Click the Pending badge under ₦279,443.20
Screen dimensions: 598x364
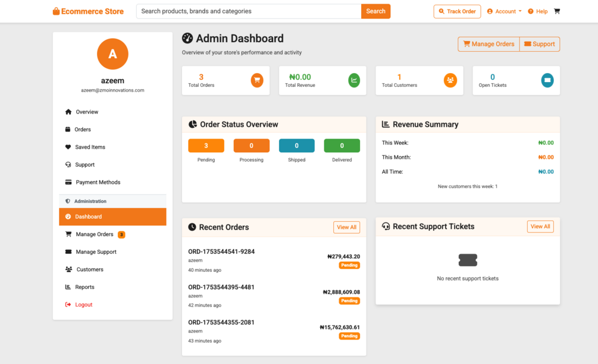349,265
